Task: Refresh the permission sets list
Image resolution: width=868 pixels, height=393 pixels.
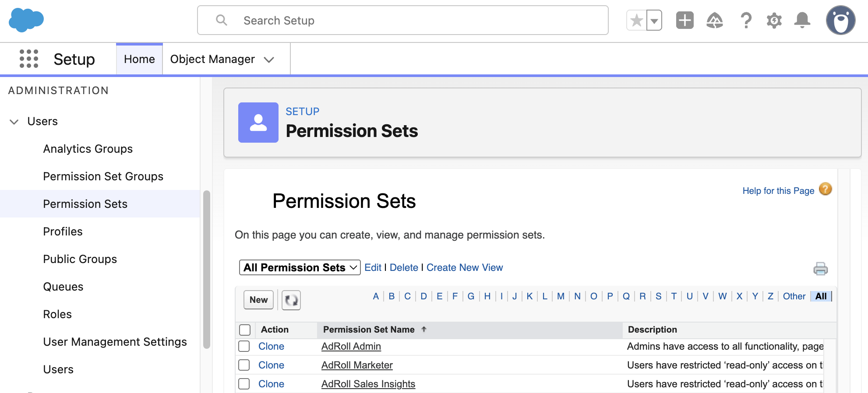Action: [291, 300]
